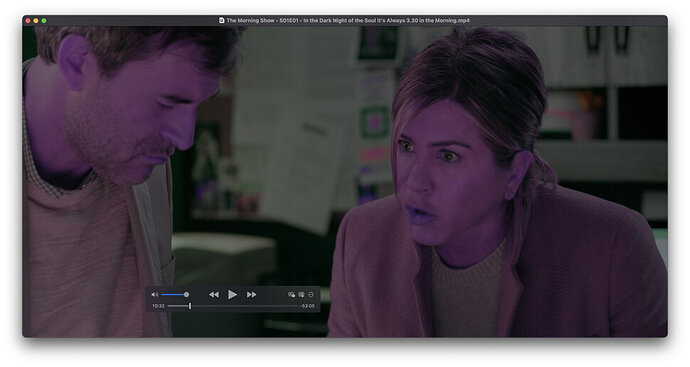Open the circular more options button
Screen dimensions: 690x367
click(x=311, y=294)
